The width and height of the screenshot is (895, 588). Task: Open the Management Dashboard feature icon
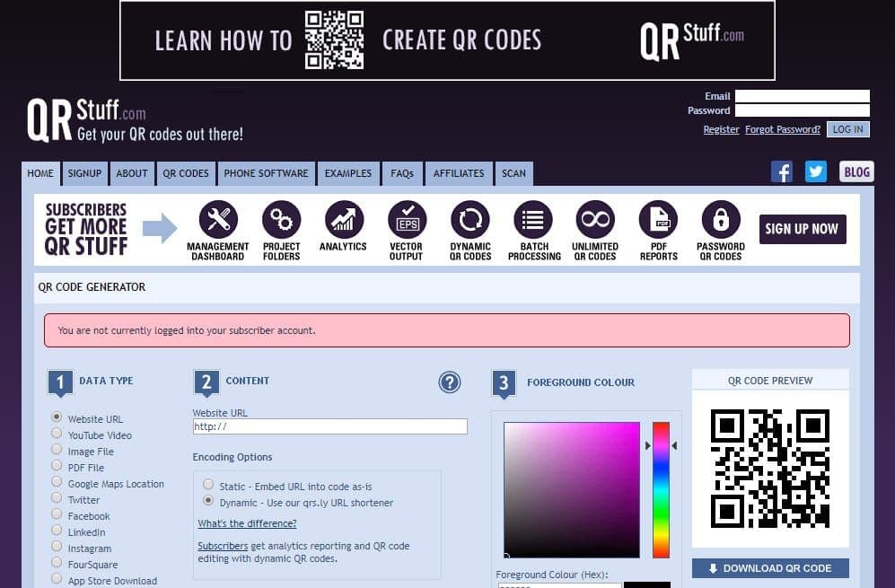tap(218, 220)
